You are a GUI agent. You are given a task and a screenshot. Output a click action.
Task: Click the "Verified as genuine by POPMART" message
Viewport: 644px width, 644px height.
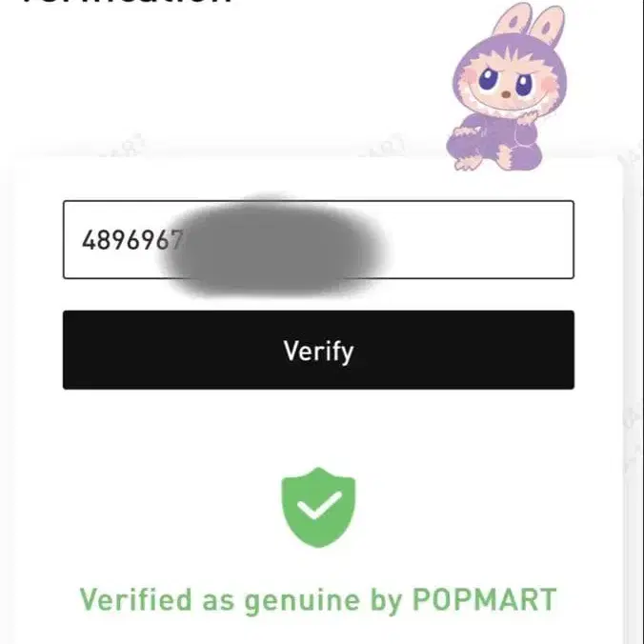(x=318, y=600)
